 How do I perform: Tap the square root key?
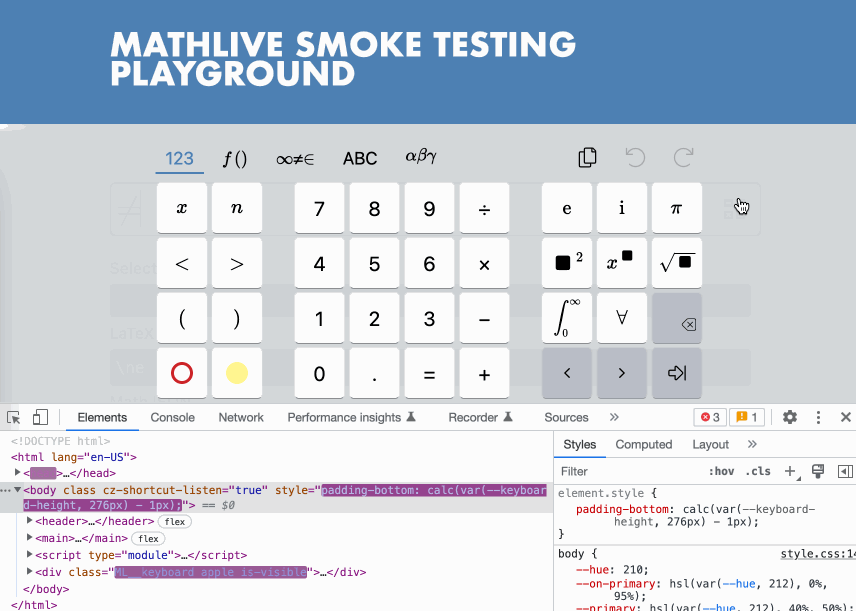click(x=676, y=263)
